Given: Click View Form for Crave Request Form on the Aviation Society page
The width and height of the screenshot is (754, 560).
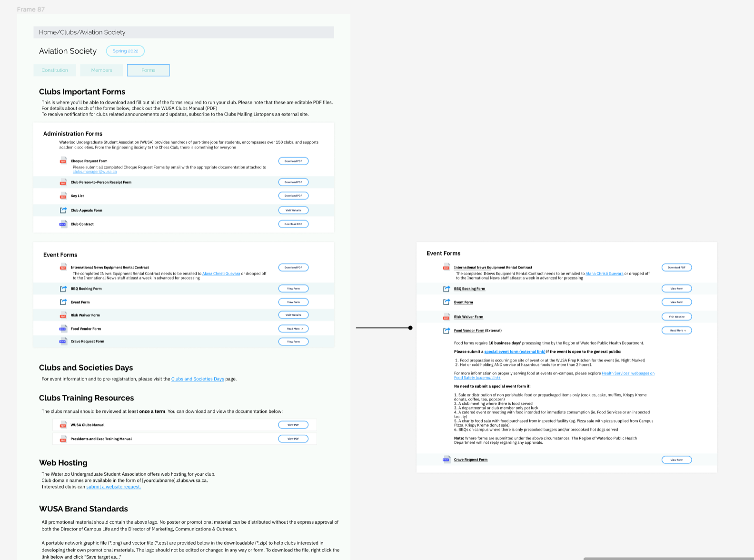Looking at the screenshot, I should point(294,341).
